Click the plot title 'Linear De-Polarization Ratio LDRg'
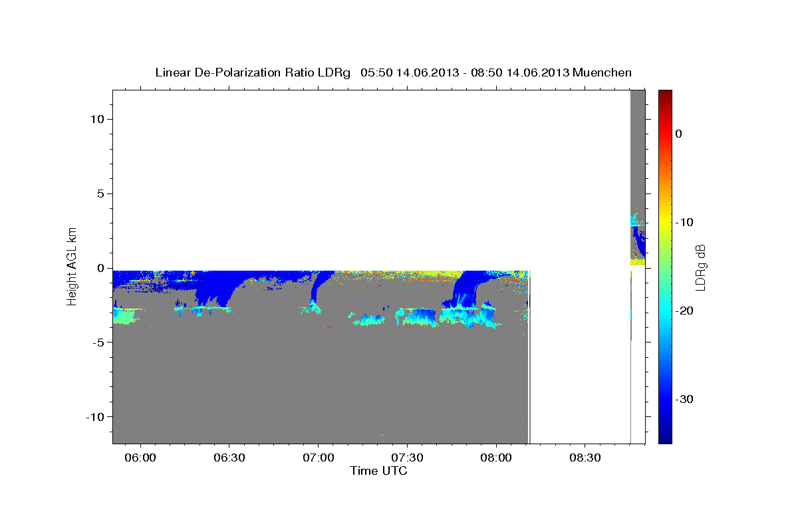798x532 pixels. 252,72
